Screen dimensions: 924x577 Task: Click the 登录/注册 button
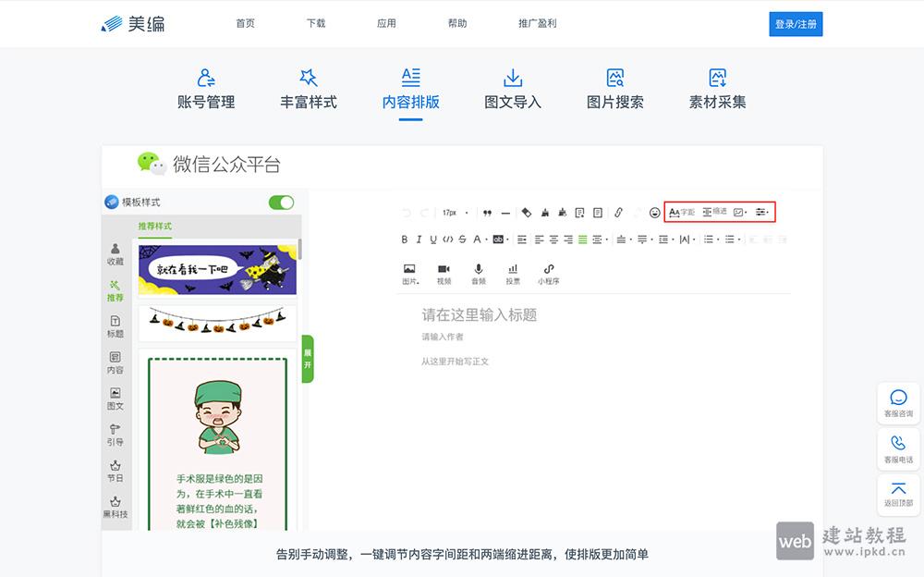click(x=796, y=23)
